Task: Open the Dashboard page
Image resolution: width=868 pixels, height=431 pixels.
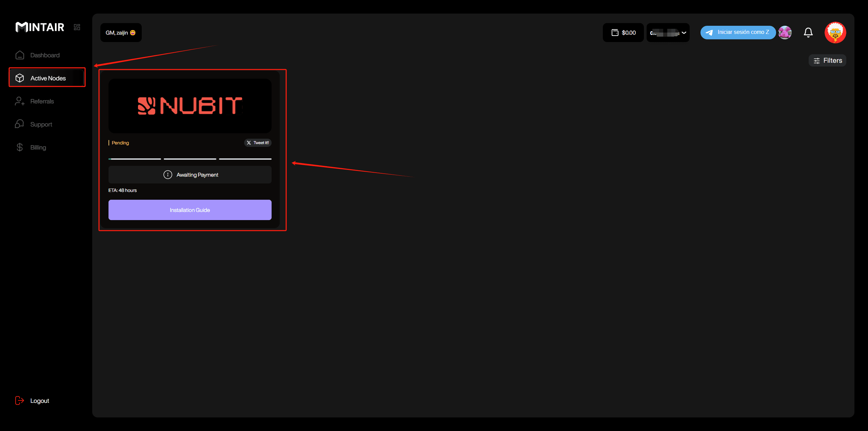Action: tap(45, 55)
